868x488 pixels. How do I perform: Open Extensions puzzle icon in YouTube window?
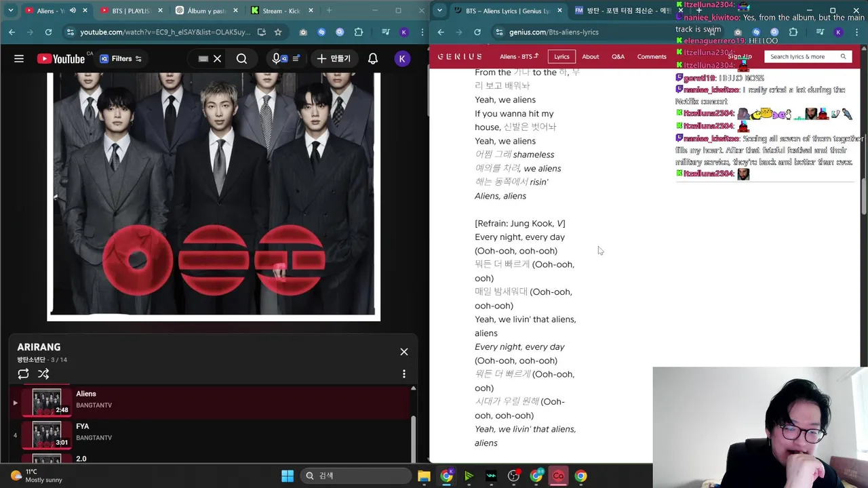[359, 32]
